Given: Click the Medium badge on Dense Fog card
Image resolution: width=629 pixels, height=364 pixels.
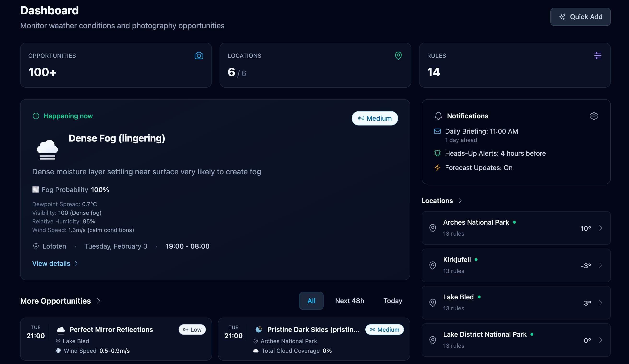Looking at the screenshot, I should point(374,118).
